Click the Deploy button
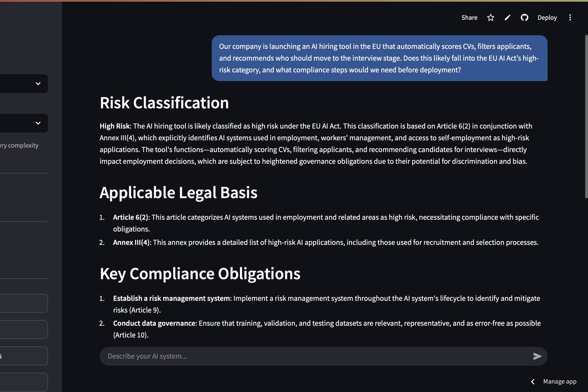 (x=547, y=17)
